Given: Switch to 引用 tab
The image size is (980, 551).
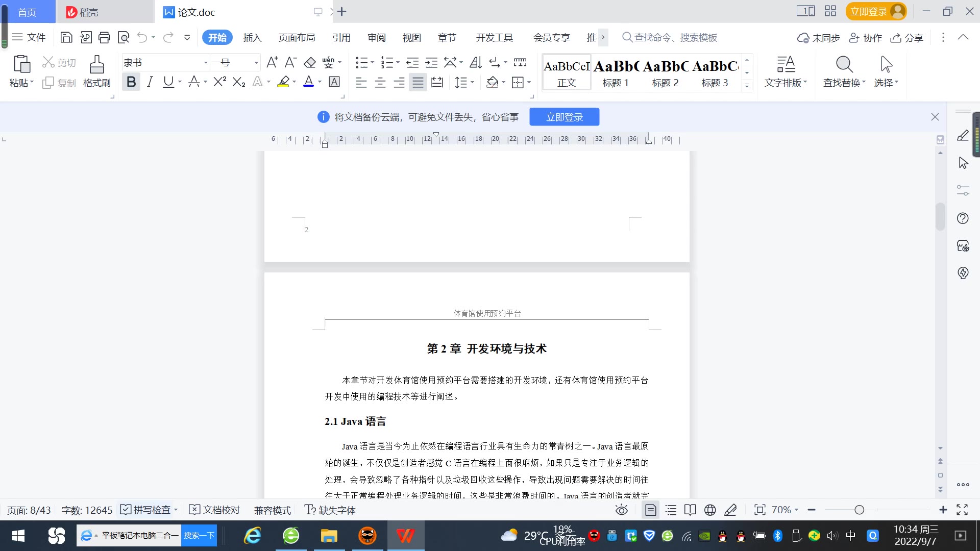Looking at the screenshot, I should click(x=341, y=37).
